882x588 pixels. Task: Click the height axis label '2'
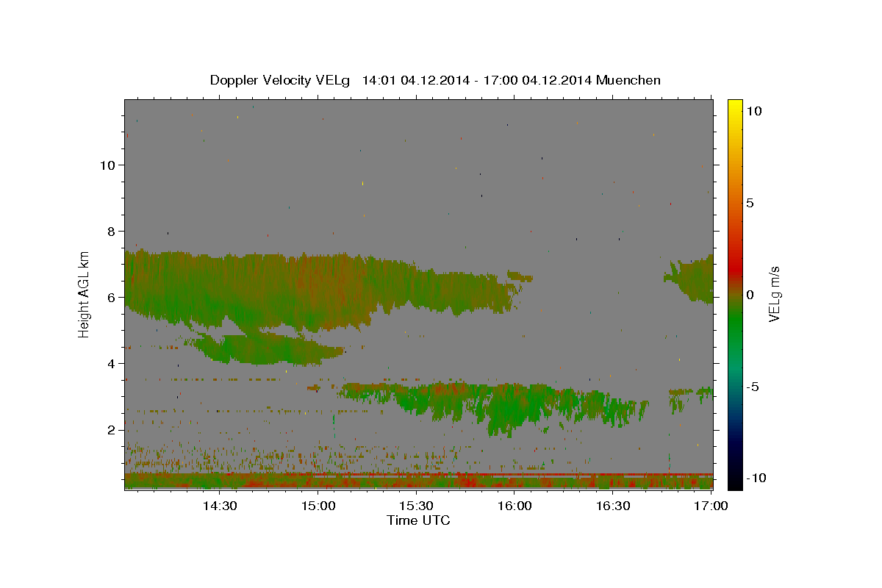112,429
